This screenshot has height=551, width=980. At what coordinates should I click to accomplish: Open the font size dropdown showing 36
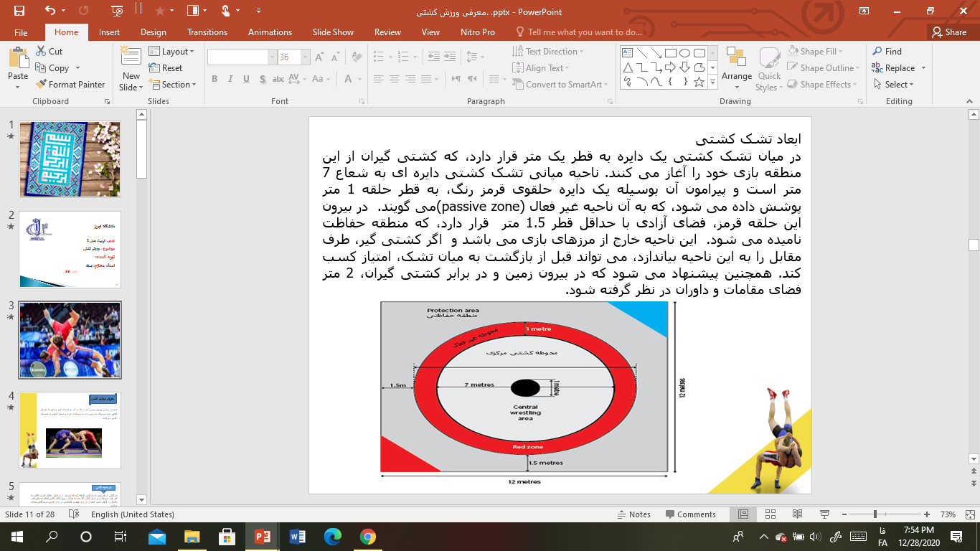tap(306, 57)
